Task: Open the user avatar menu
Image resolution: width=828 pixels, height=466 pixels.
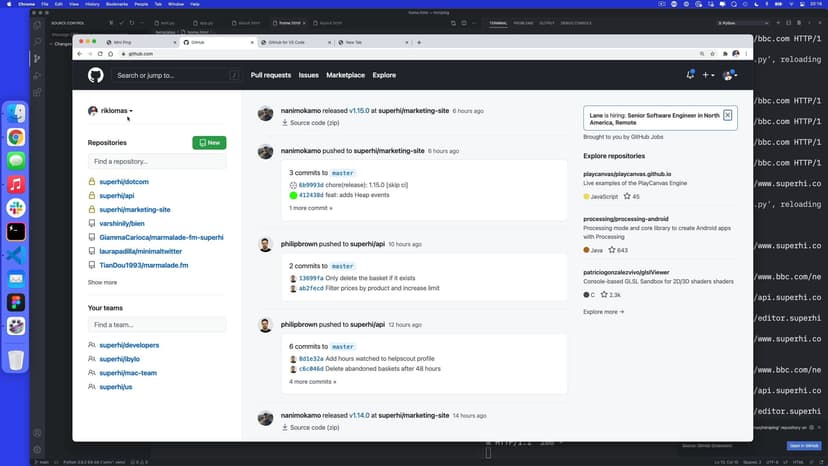Action: [x=730, y=75]
